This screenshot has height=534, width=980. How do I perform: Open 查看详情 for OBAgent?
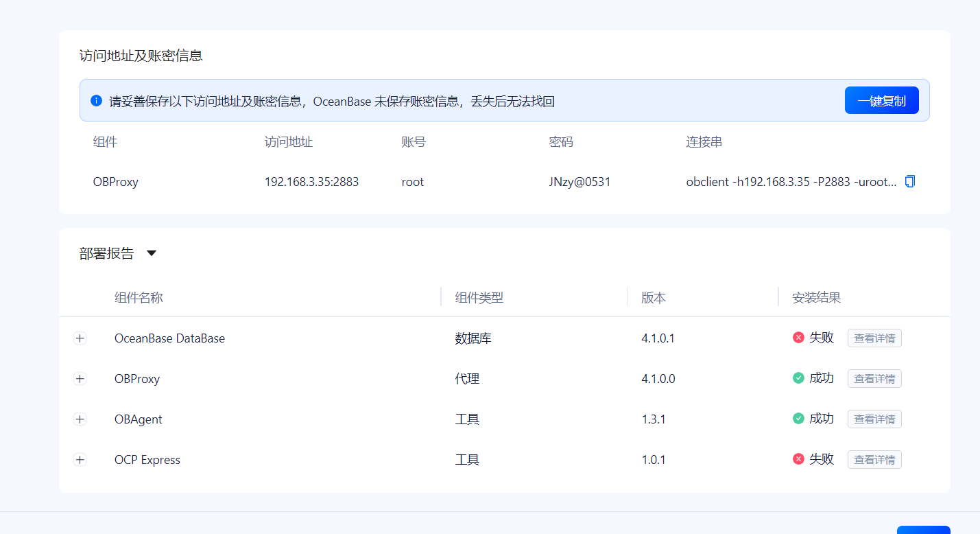tap(874, 419)
